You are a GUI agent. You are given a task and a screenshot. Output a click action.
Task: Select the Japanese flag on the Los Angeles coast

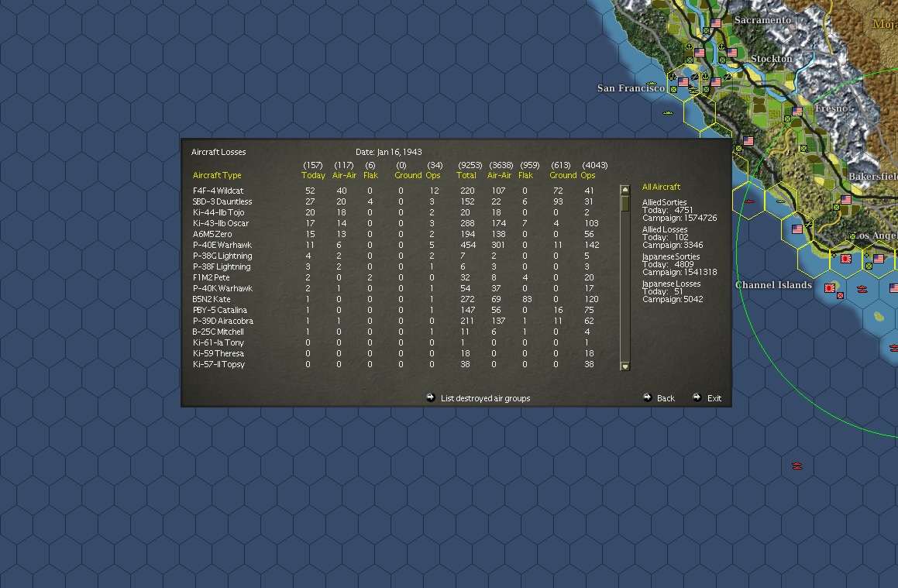tap(846, 259)
